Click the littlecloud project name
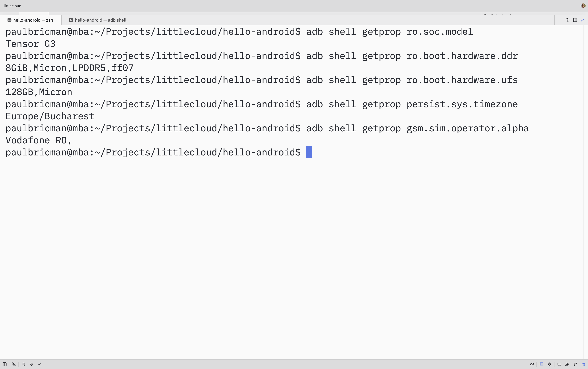 coord(12,6)
